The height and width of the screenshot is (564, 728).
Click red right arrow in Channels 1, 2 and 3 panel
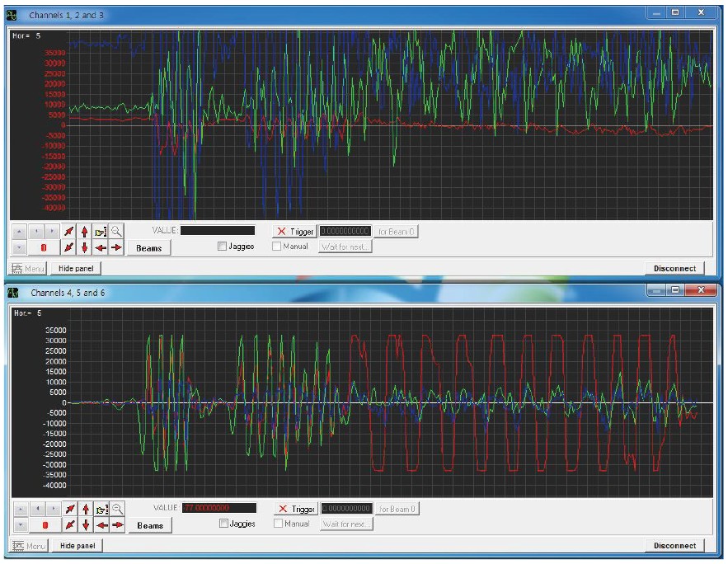click(x=116, y=247)
